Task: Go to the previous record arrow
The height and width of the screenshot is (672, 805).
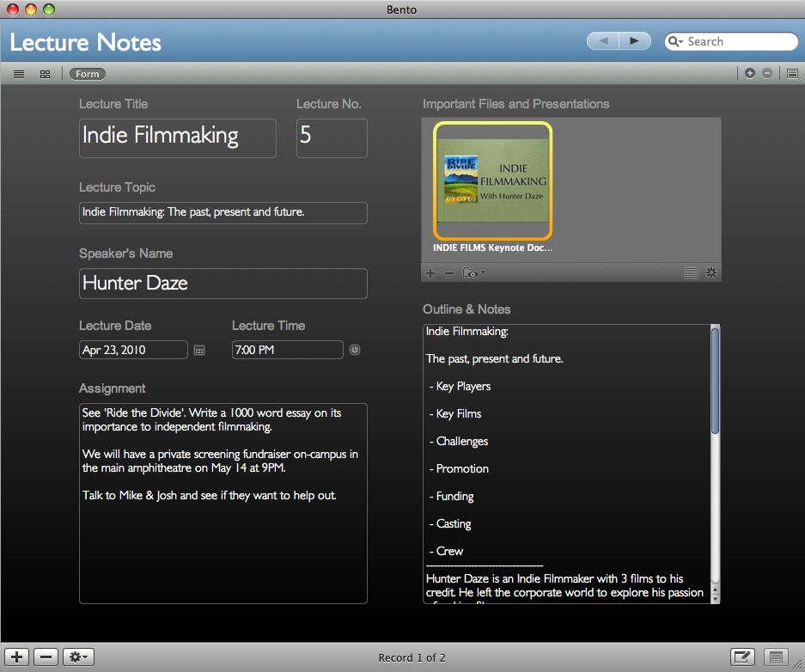Action: click(x=603, y=41)
